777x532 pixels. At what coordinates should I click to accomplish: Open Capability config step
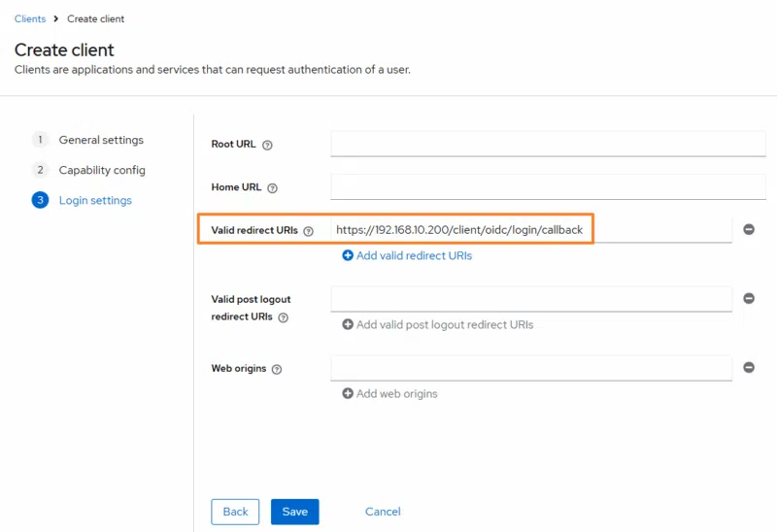(102, 170)
